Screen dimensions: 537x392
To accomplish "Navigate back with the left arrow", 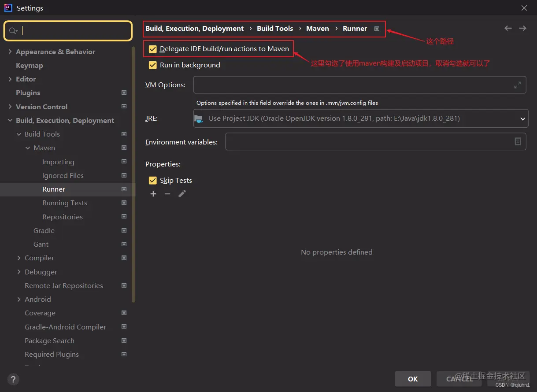I will coord(508,28).
